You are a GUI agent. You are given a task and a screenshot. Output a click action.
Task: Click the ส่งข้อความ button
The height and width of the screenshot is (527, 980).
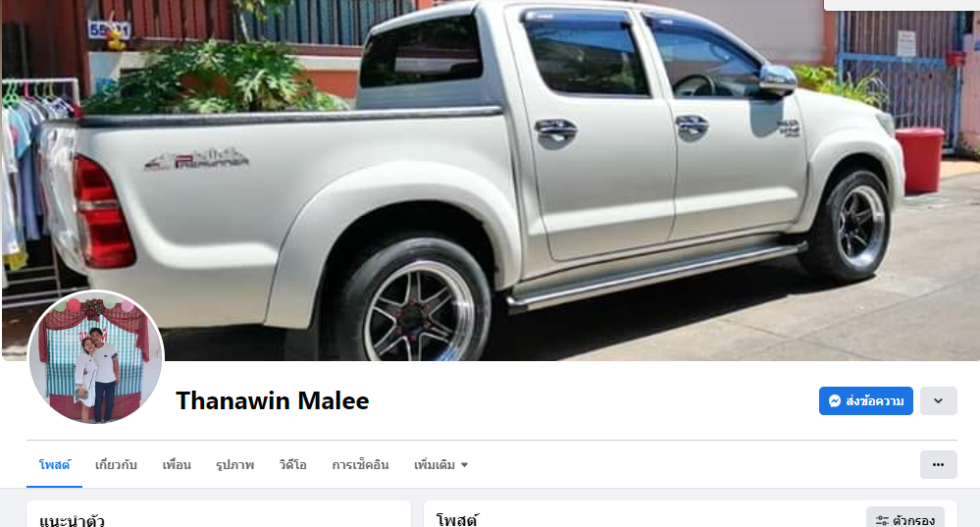(865, 400)
